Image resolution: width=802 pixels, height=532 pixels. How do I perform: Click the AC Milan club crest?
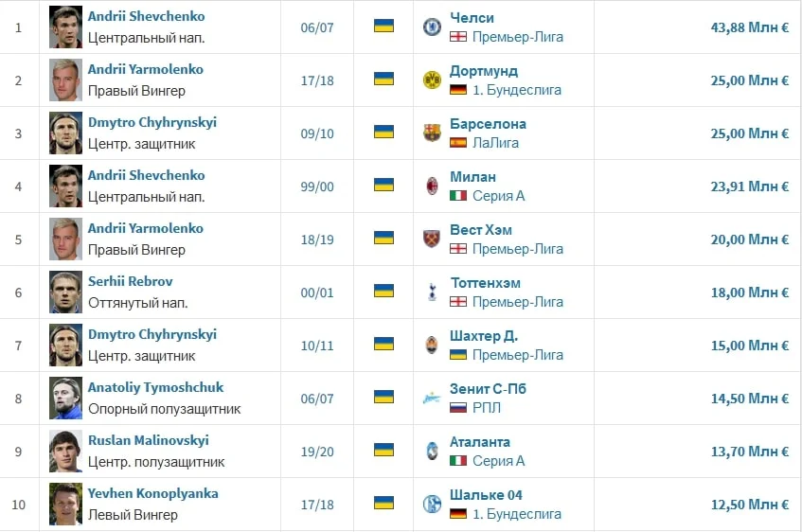432,186
